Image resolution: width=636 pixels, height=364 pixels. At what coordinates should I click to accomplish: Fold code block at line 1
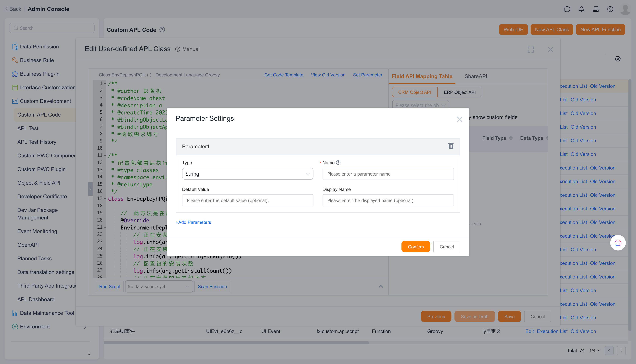pyautogui.click(x=105, y=84)
